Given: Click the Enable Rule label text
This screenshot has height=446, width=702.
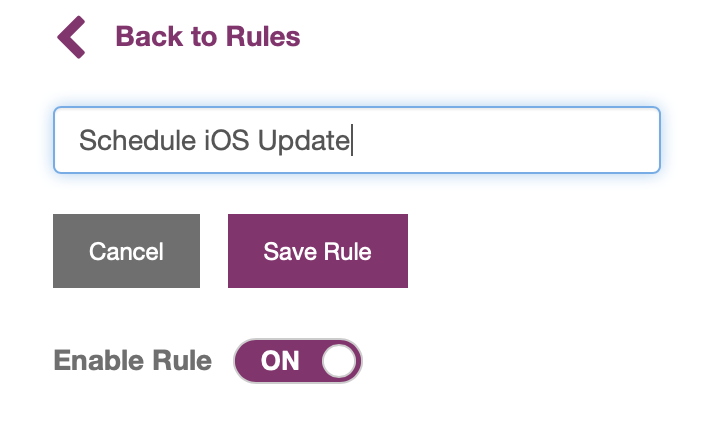Looking at the screenshot, I should 133,360.
